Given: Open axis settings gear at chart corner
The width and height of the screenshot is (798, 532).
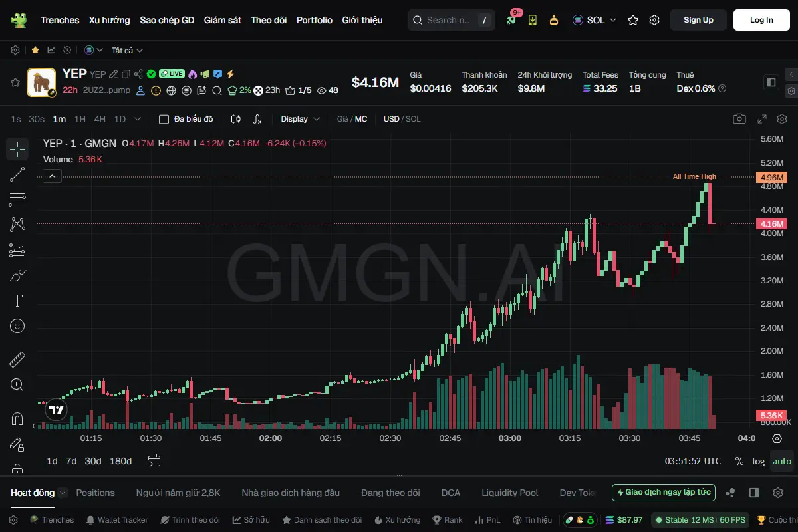Looking at the screenshot, I should tap(777, 438).
